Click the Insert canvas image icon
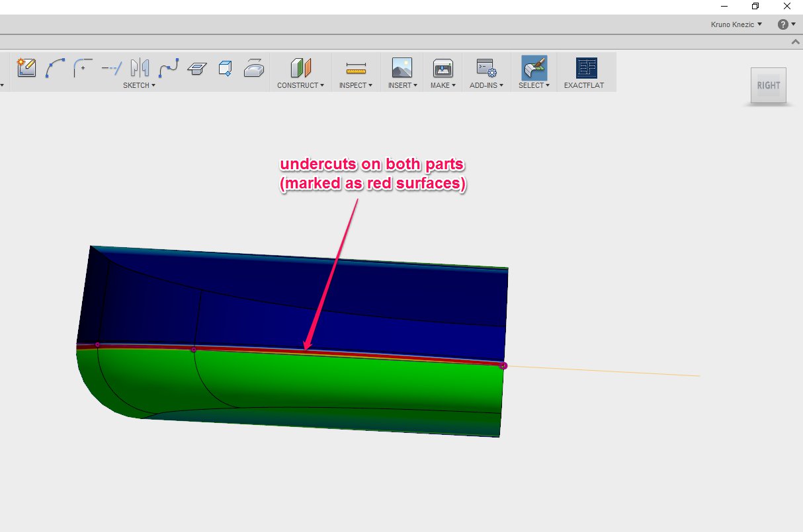803x532 pixels. tap(401, 68)
